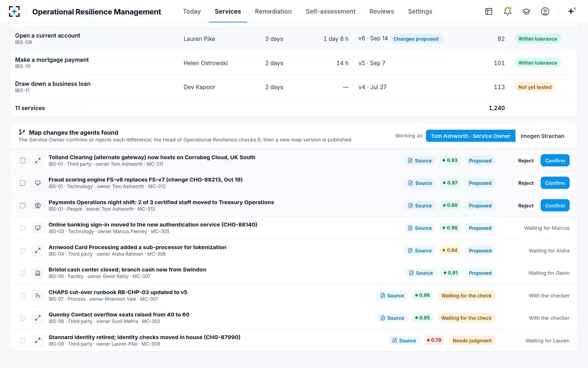Open Source for Stannard Identity retired

click(x=404, y=341)
